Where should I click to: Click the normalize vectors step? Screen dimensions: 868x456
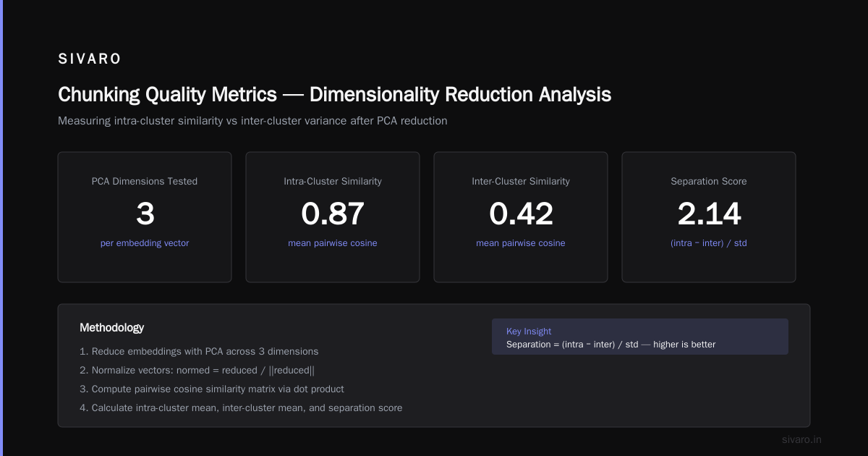point(197,371)
